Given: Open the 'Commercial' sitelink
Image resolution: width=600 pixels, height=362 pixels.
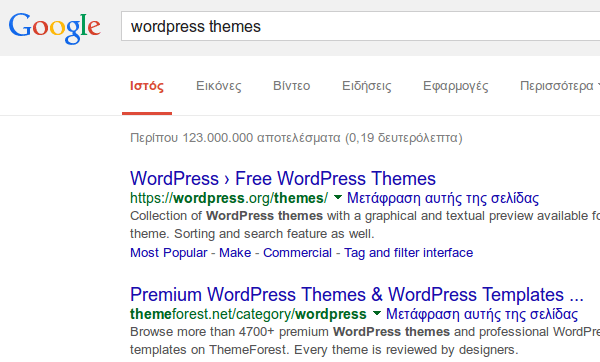Looking at the screenshot, I should pyautogui.click(x=297, y=253).
